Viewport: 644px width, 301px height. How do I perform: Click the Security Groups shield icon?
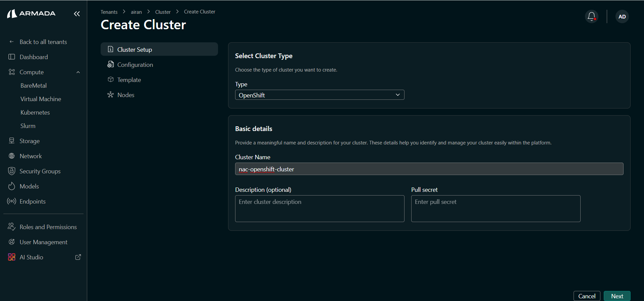pyautogui.click(x=12, y=171)
